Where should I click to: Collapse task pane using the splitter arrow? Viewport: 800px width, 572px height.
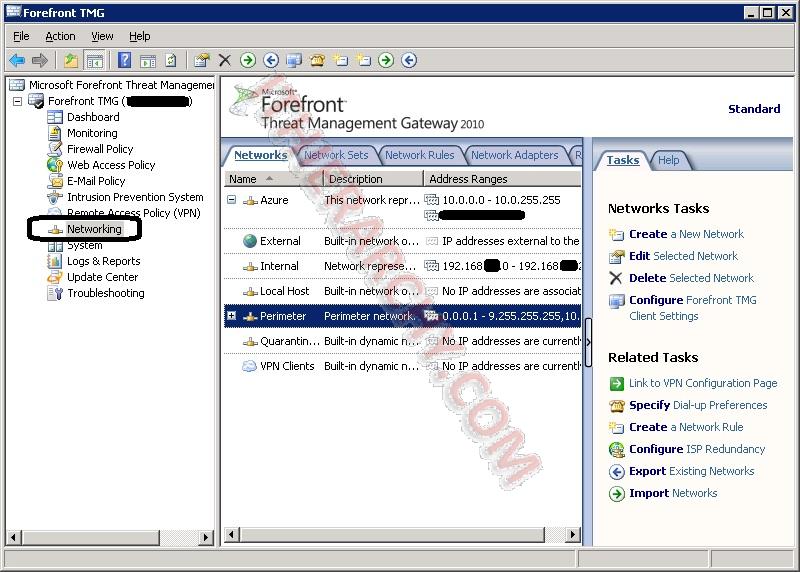pos(588,342)
